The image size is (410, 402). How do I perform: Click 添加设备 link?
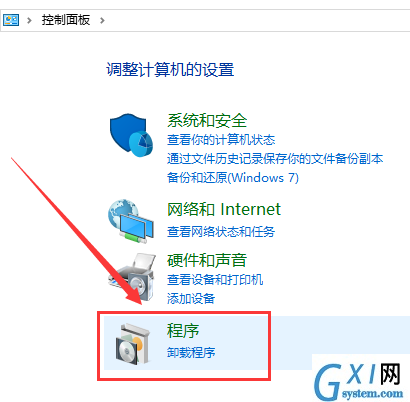pyautogui.click(x=191, y=298)
